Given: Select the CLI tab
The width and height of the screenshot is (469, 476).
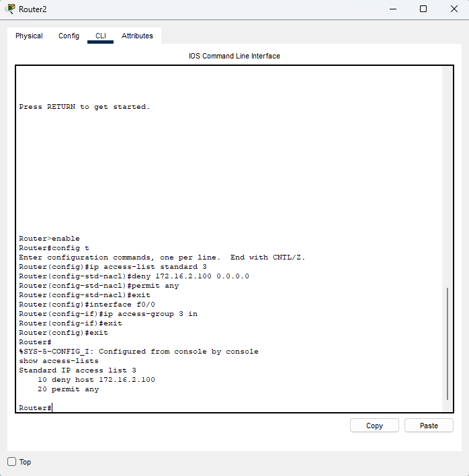Looking at the screenshot, I should [x=100, y=36].
